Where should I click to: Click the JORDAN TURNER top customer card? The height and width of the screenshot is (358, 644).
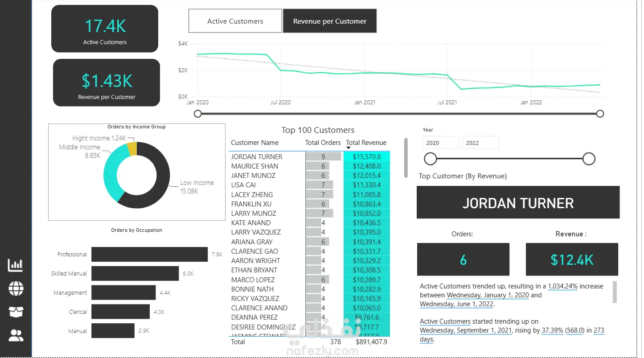[x=518, y=203]
